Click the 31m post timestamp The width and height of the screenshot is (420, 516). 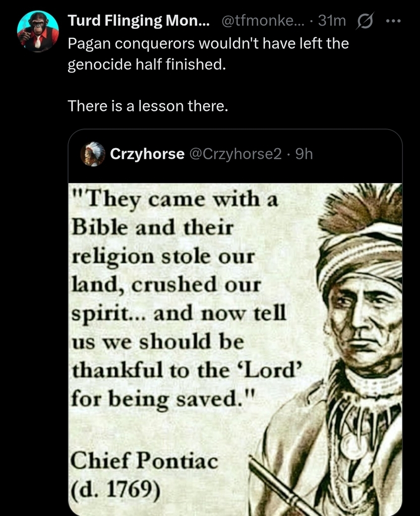332,21
